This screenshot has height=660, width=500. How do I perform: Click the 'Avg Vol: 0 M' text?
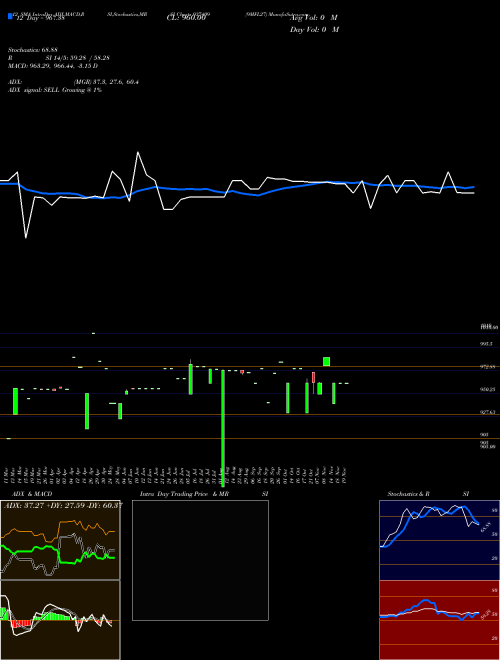pyautogui.click(x=314, y=18)
